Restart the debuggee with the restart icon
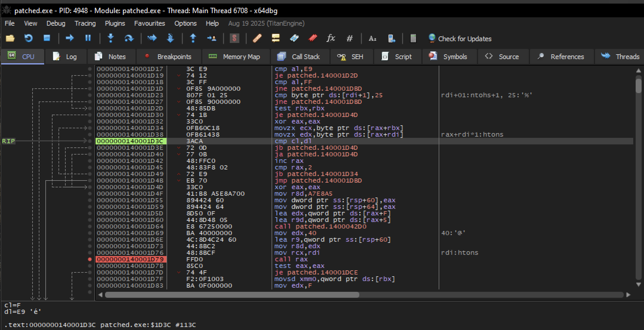 click(x=28, y=38)
